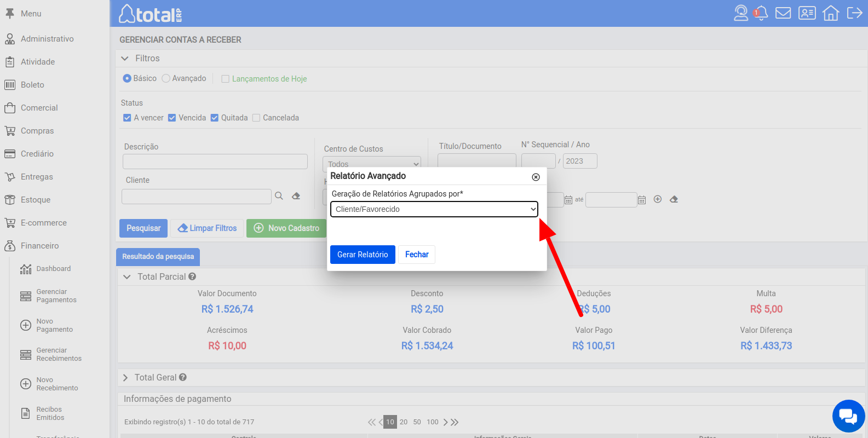Open the support agent headset icon
This screenshot has width=868, height=438.
pyautogui.click(x=740, y=13)
